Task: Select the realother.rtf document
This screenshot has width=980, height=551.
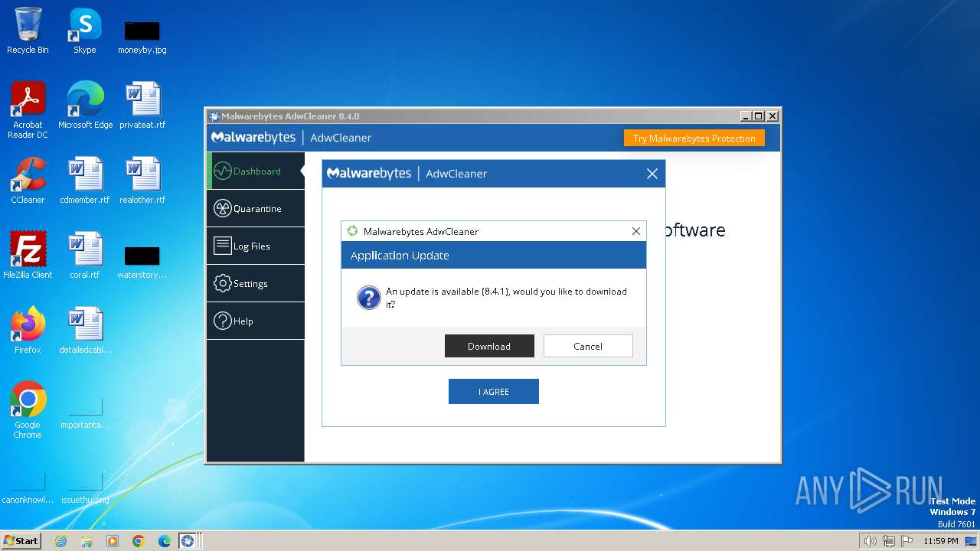Action: click(142, 180)
